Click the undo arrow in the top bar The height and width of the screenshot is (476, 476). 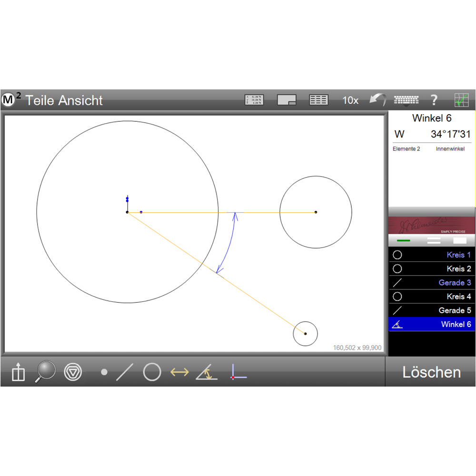coord(377,99)
